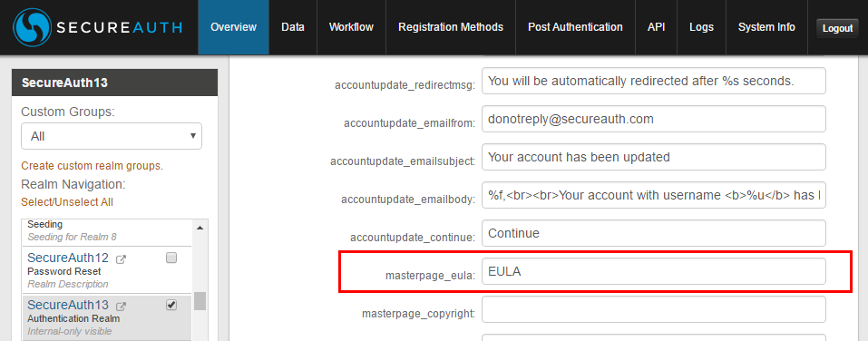Click the masterpage_eula input field
The height and width of the screenshot is (341, 868).
pos(654,271)
